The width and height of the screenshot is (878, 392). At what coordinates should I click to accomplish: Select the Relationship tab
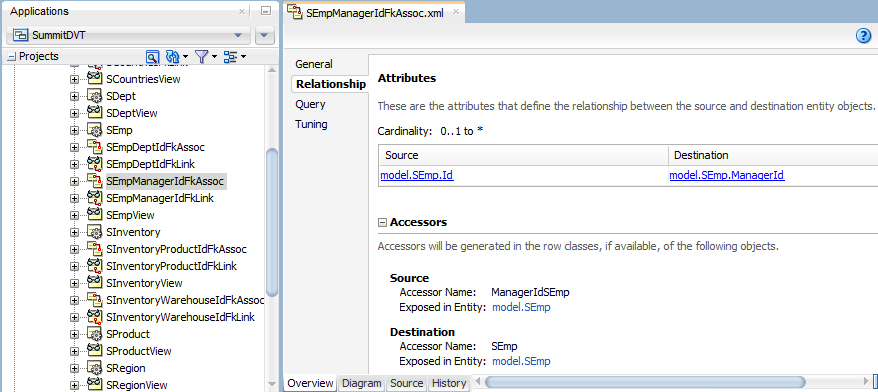(330, 84)
